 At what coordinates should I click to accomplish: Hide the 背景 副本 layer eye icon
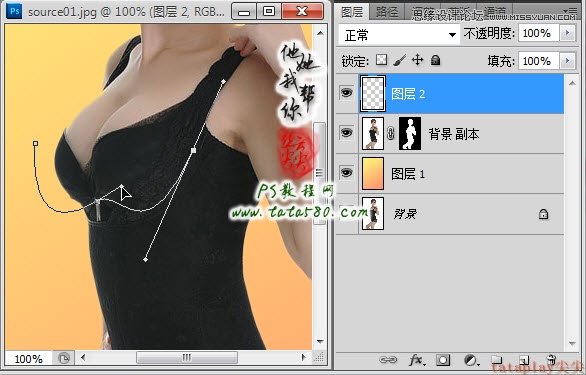[347, 133]
